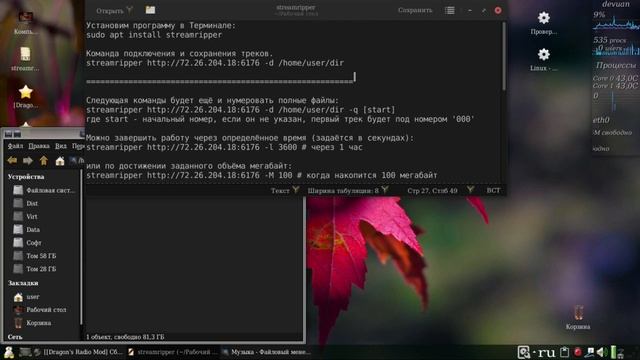
Task: Switch to Музыка - Файловый мене... taskbar entry
Action: pos(266,352)
